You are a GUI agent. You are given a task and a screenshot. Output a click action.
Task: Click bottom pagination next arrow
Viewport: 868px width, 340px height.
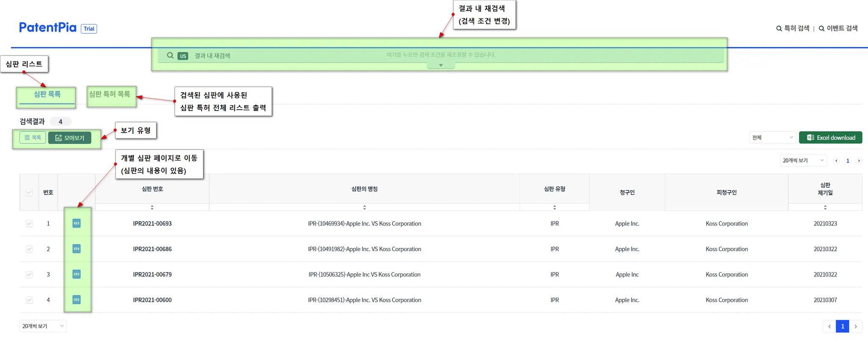[x=856, y=326]
